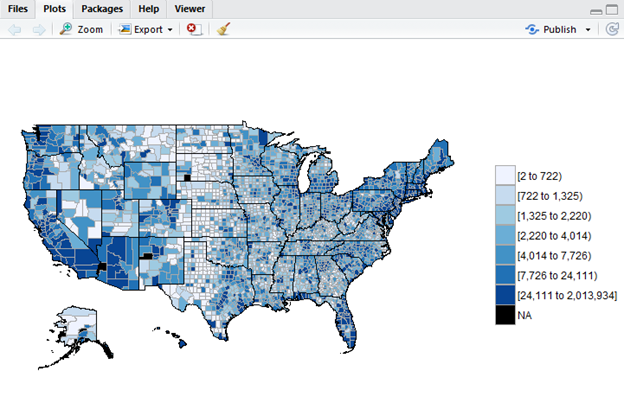Click the legend label "[24,111 to 2,013,934]"

click(567, 295)
